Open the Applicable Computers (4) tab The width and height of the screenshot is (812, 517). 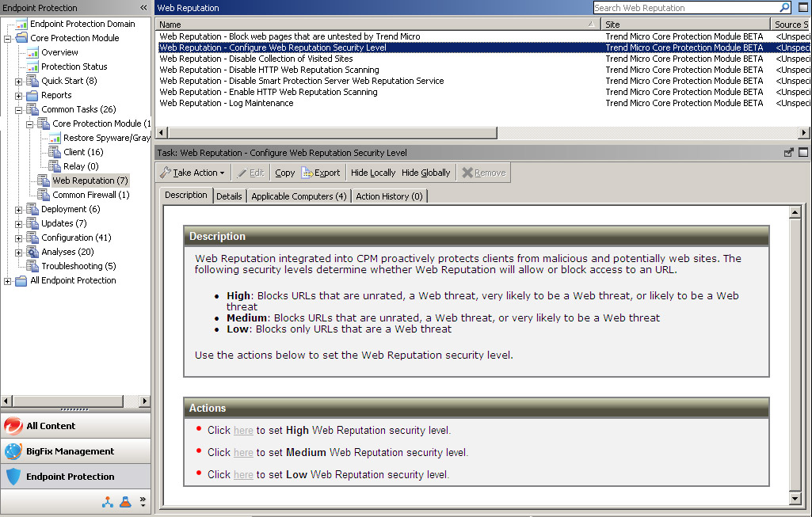pos(299,196)
